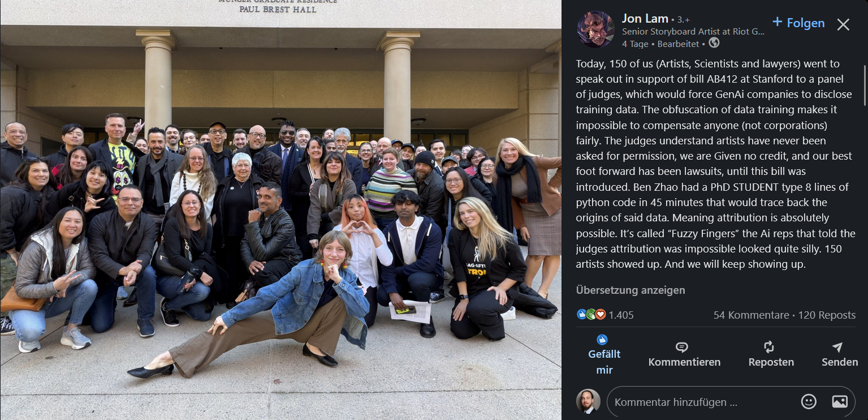View the 120 Reposts
The image size is (868, 420).
827,315
